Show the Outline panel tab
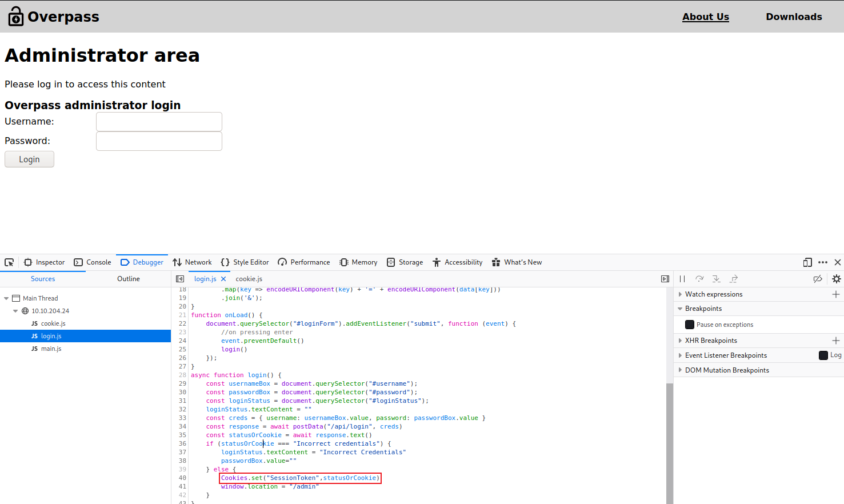Viewport: 844px width, 504px height. click(129, 279)
